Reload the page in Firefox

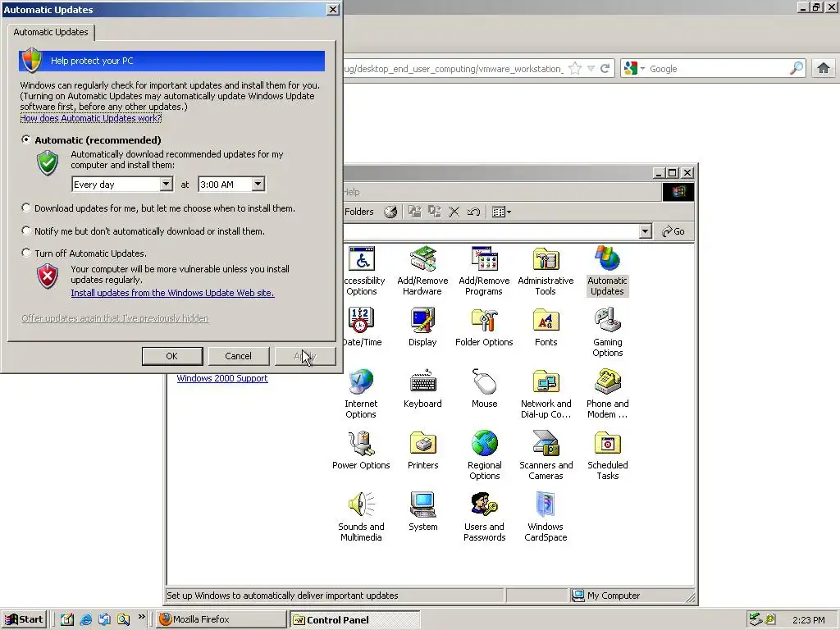coord(605,69)
